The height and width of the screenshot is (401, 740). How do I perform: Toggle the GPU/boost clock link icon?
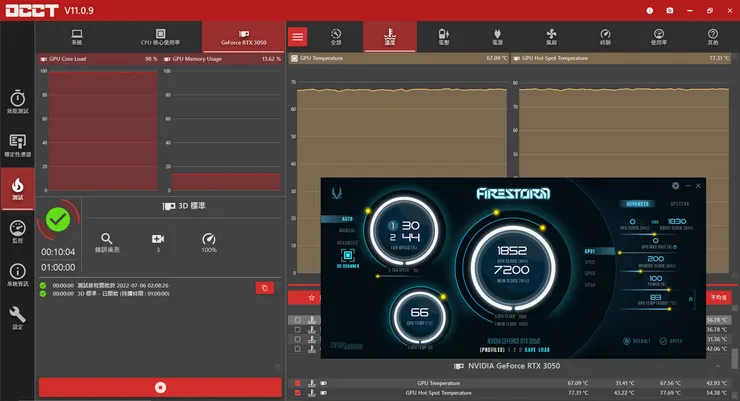click(655, 222)
